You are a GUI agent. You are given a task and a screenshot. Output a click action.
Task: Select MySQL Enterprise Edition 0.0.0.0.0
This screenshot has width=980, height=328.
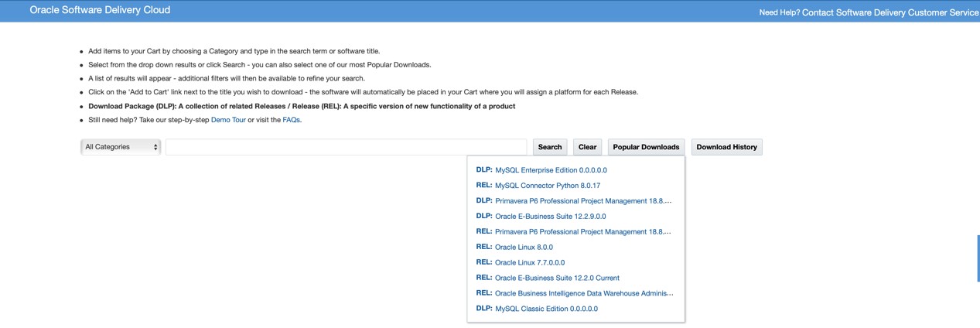(x=551, y=170)
